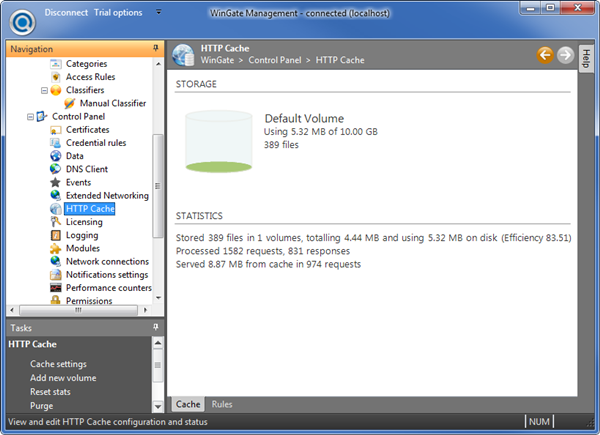Collapse the Classifiers tree node
Image resolution: width=600 pixels, height=435 pixels.
pos(44,90)
